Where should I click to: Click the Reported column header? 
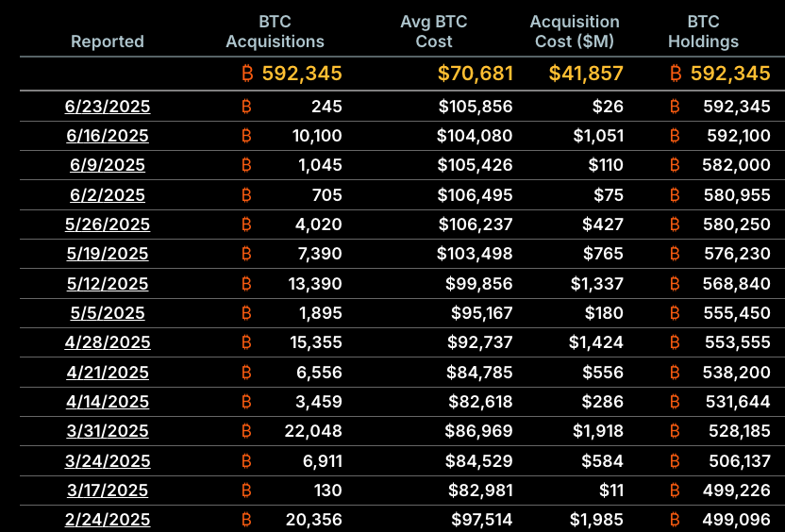click(108, 41)
